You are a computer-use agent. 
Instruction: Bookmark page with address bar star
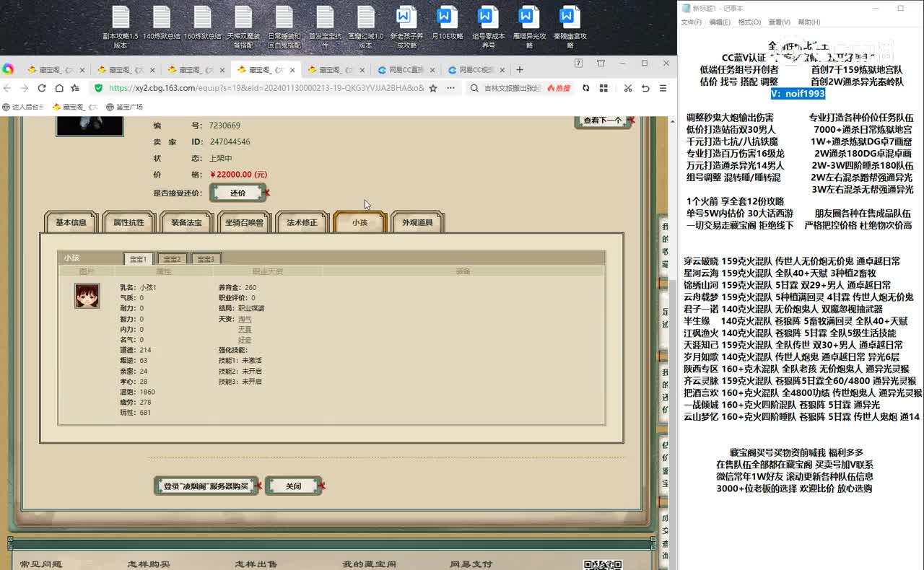coord(433,88)
